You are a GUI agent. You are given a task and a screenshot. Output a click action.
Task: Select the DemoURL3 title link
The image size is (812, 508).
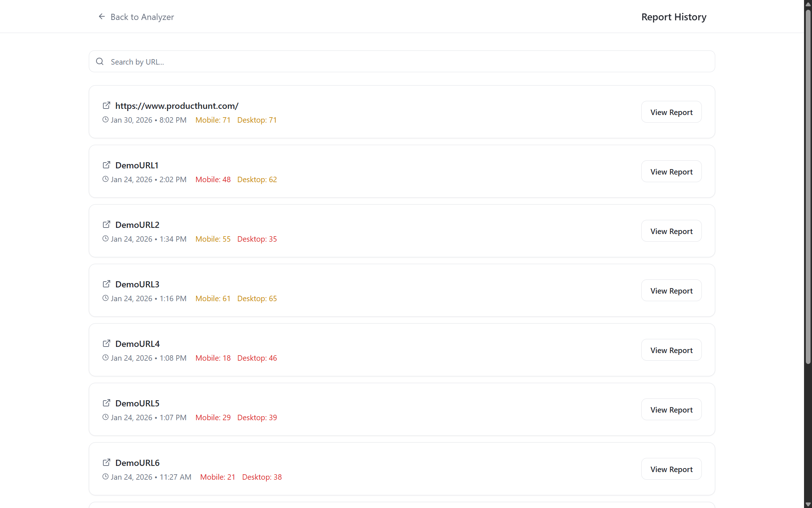137,284
